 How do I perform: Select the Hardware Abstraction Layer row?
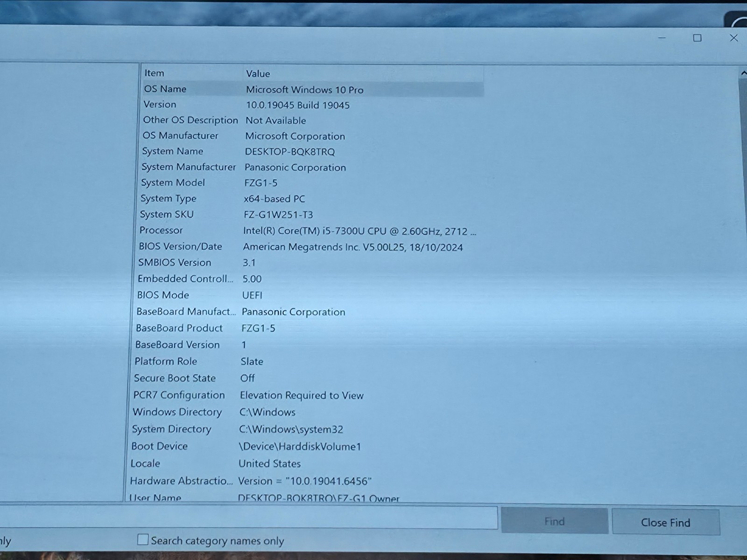(307, 481)
